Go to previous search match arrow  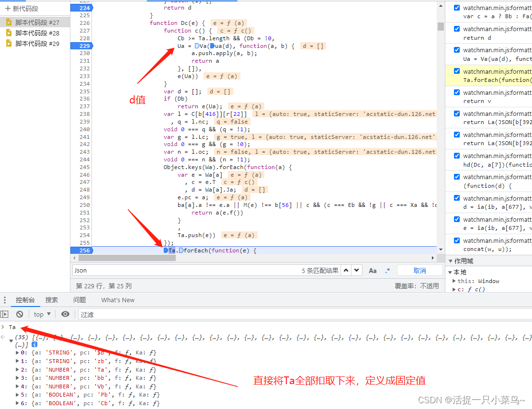point(346,270)
